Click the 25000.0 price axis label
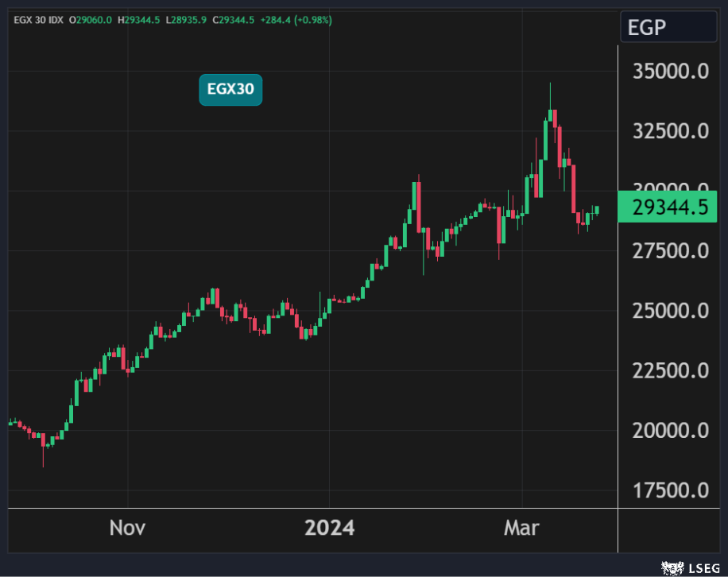This screenshot has height=577, width=728. [669, 311]
